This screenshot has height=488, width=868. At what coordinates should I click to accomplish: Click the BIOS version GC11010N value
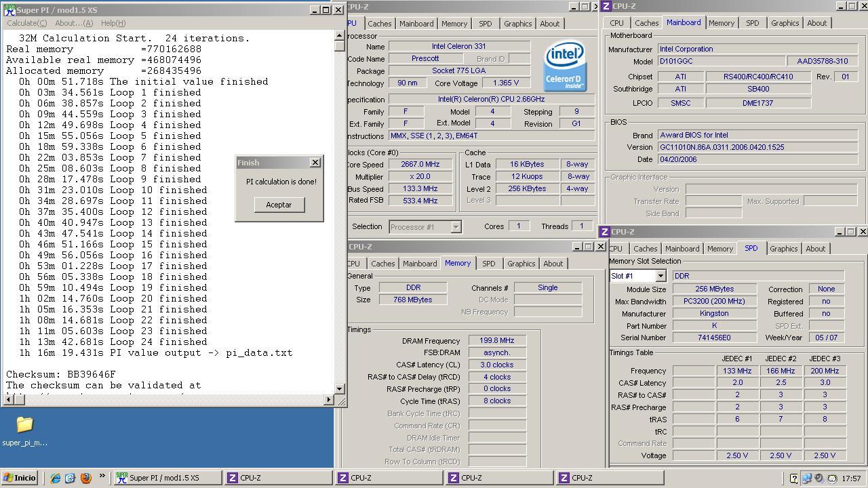point(757,148)
